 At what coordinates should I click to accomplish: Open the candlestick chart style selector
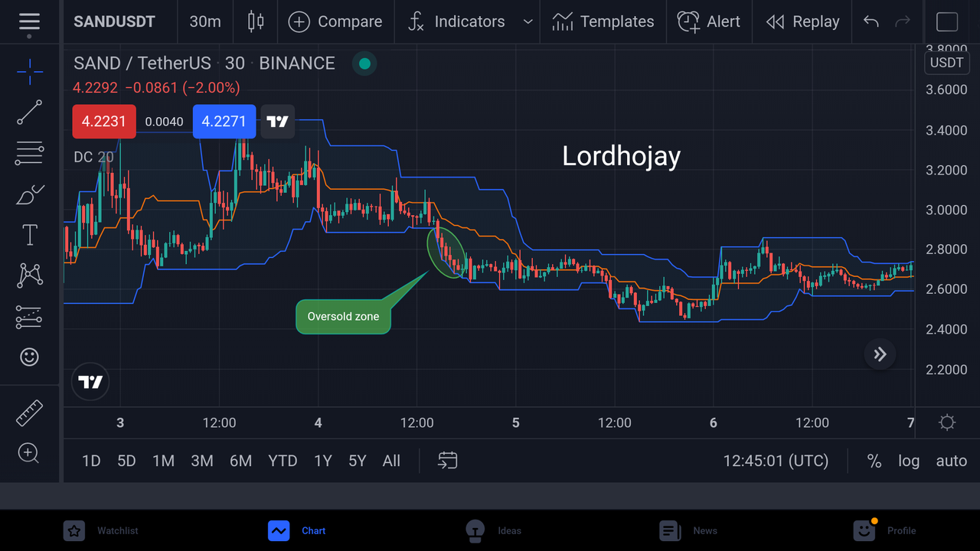pyautogui.click(x=256, y=21)
